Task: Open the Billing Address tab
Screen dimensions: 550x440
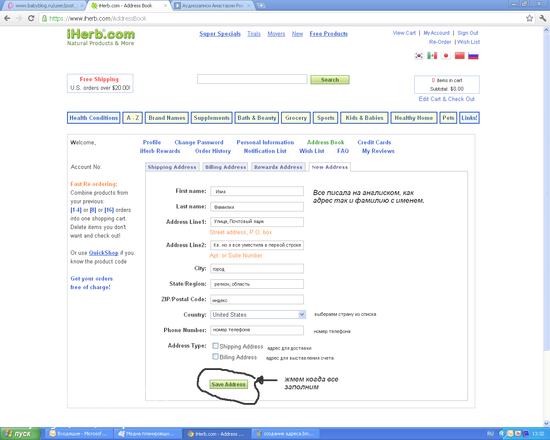Action: (x=226, y=167)
